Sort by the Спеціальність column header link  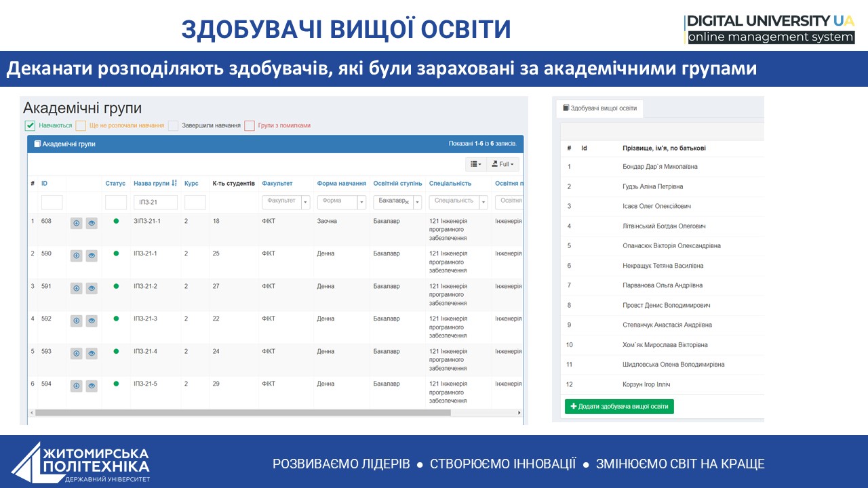[450, 184]
